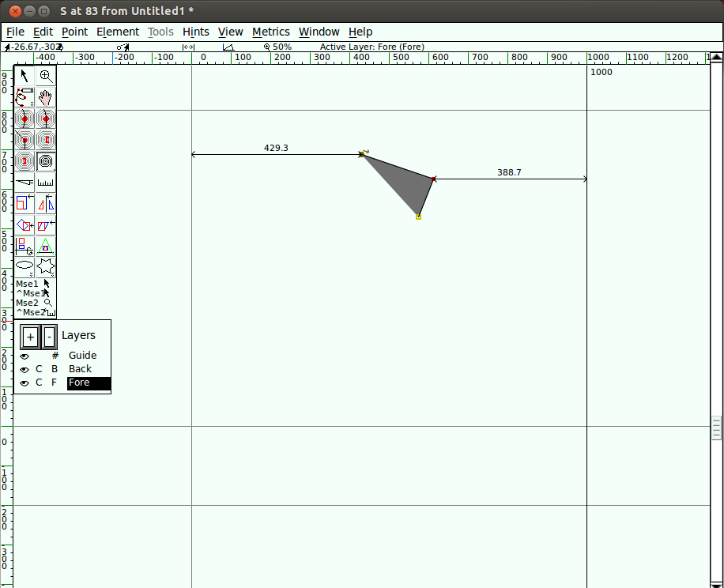Click the plus button to add layer
Viewport: 724px width, 588px height.
point(30,337)
